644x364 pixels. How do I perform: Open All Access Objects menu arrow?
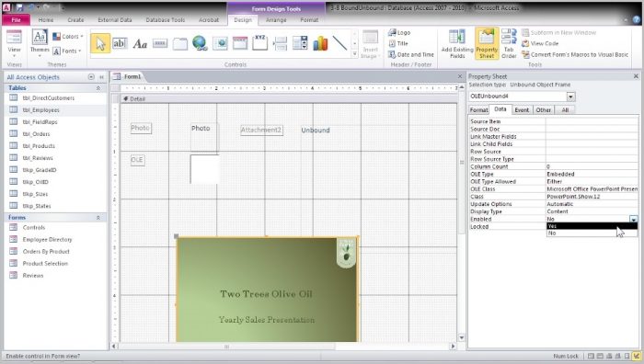coord(91,76)
